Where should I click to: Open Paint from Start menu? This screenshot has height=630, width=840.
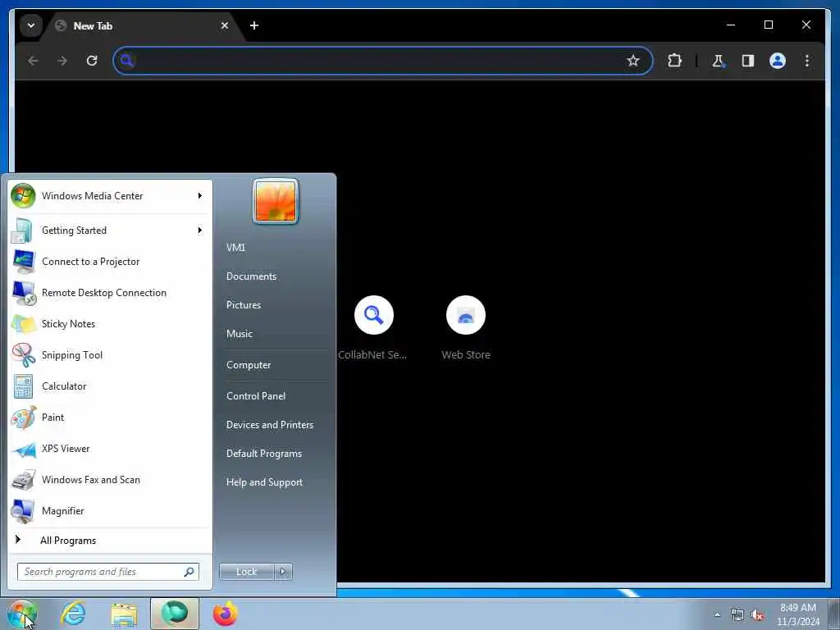(110, 418)
